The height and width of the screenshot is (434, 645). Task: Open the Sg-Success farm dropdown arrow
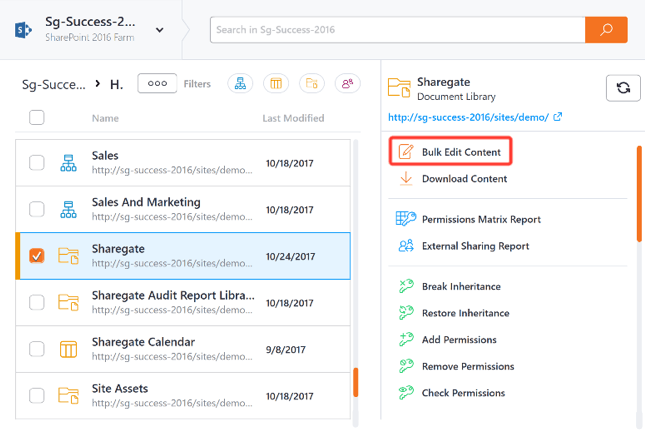[160, 30]
